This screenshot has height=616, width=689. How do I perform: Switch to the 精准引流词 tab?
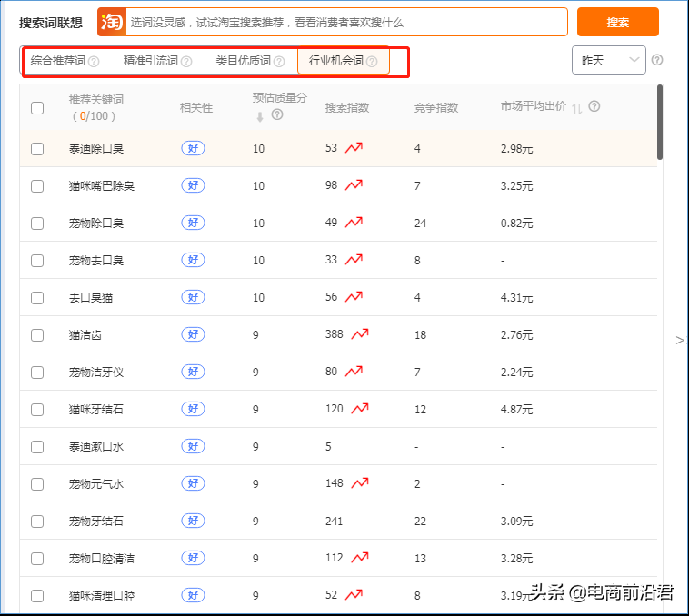point(151,61)
